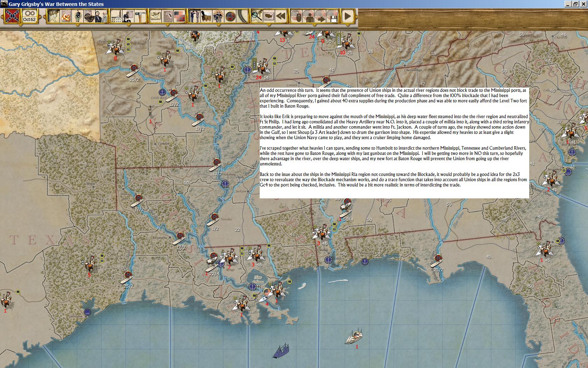Click the Pensacola port anchor marker
Image resolution: width=588 pixels, height=368 pixels.
[x=365, y=261]
